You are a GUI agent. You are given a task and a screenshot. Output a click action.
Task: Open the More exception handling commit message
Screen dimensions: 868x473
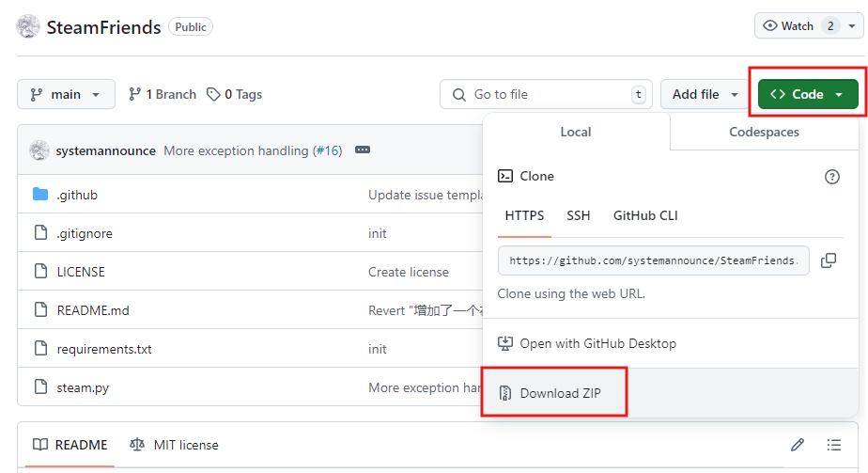click(x=237, y=150)
